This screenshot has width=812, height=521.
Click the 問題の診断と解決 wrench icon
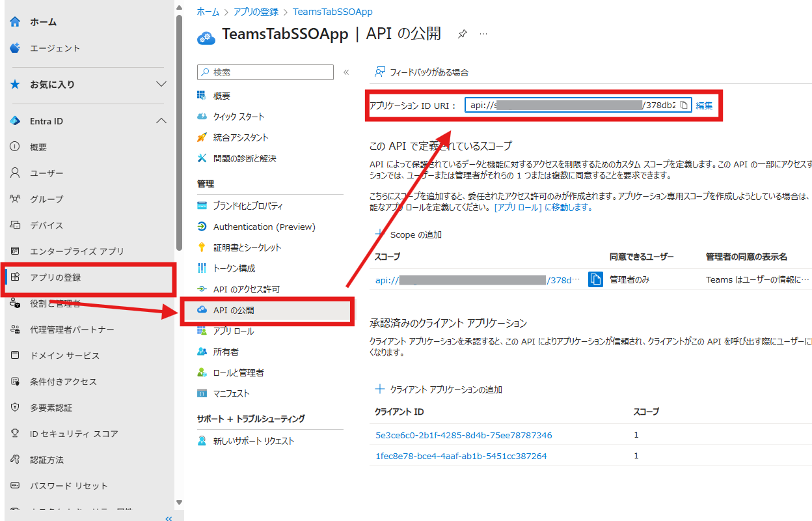pyautogui.click(x=202, y=158)
